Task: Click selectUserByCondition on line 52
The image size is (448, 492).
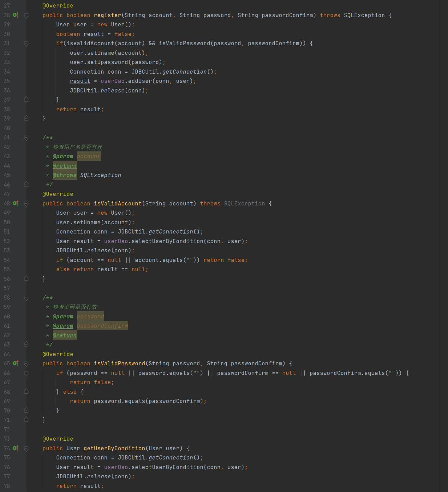Action: [x=167, y=241]
